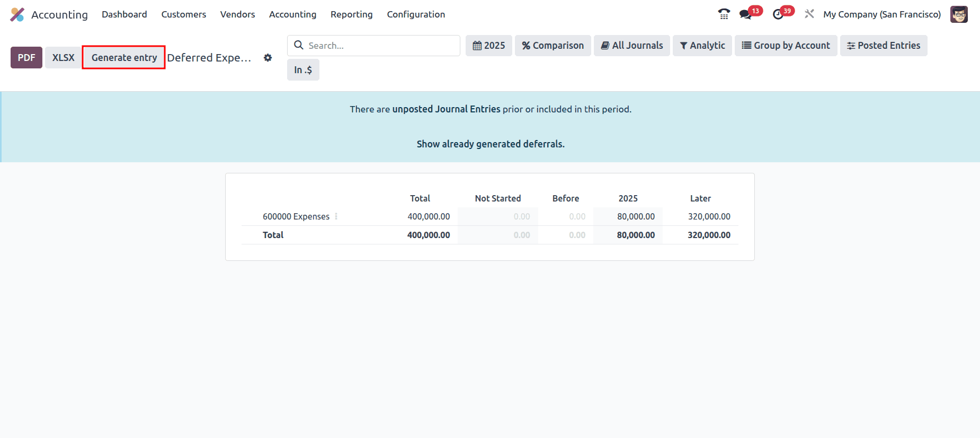Click the Not Started column header
The image size is (980, 438).
498,198
